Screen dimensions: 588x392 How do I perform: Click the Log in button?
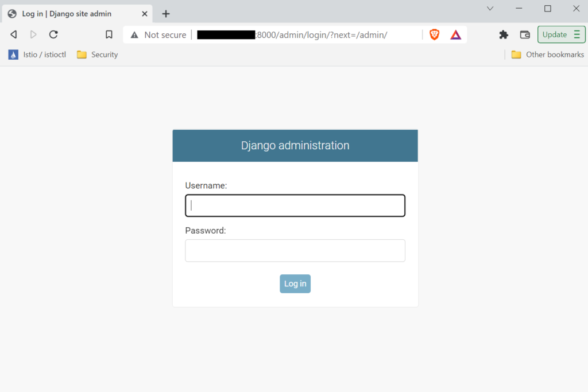pyautogui.click(x=295, y=284)
